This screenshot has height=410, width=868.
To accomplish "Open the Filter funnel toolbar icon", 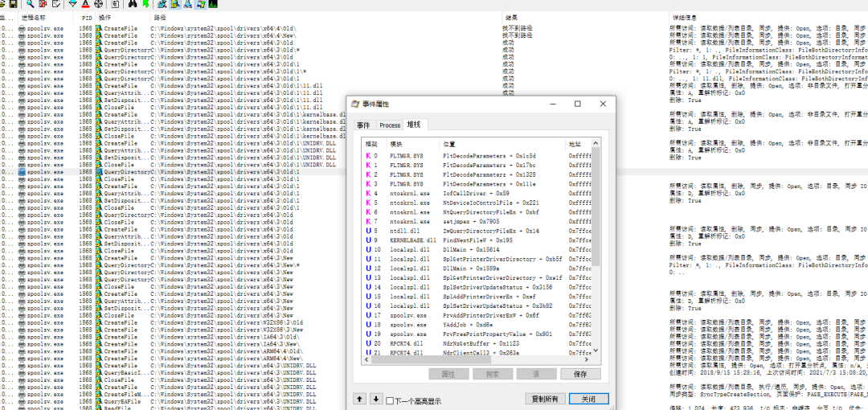I will point(73,4).
